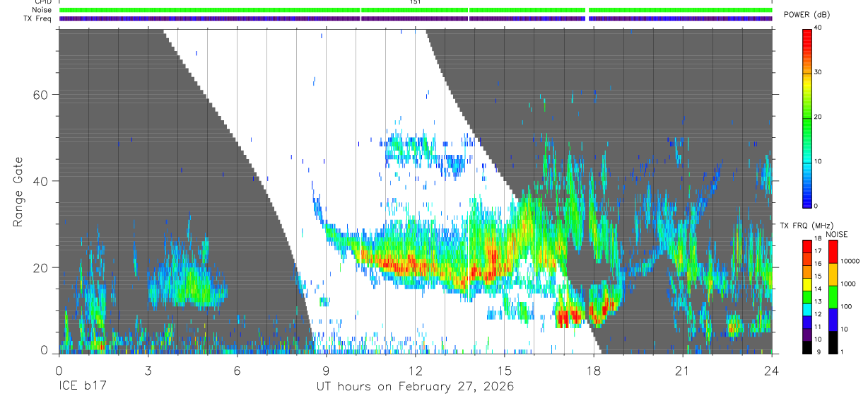Select cyan swatch of TX FRQ legend
Viewport: 868px width, 401px height.
pyautogui.click(x=807, y=310)
